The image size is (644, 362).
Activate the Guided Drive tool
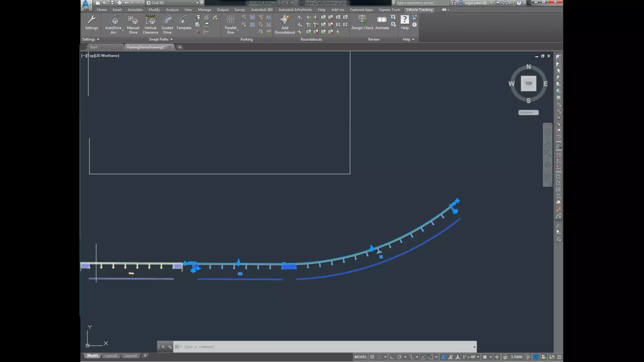click(x=167, y=25)
